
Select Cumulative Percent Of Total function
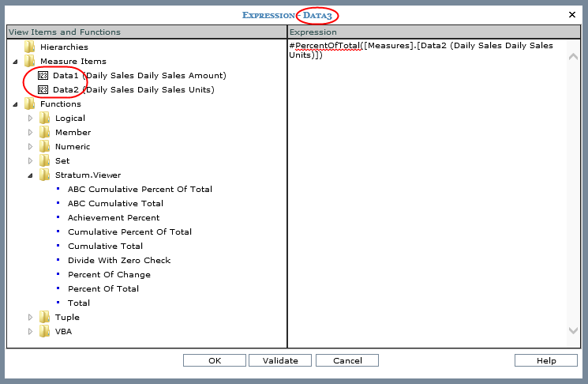(x=129, y=232)
